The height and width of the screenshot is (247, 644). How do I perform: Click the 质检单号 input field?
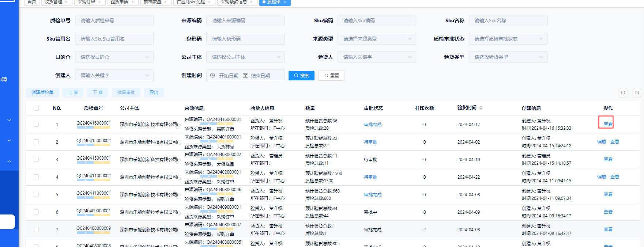[x=114, y=20]
